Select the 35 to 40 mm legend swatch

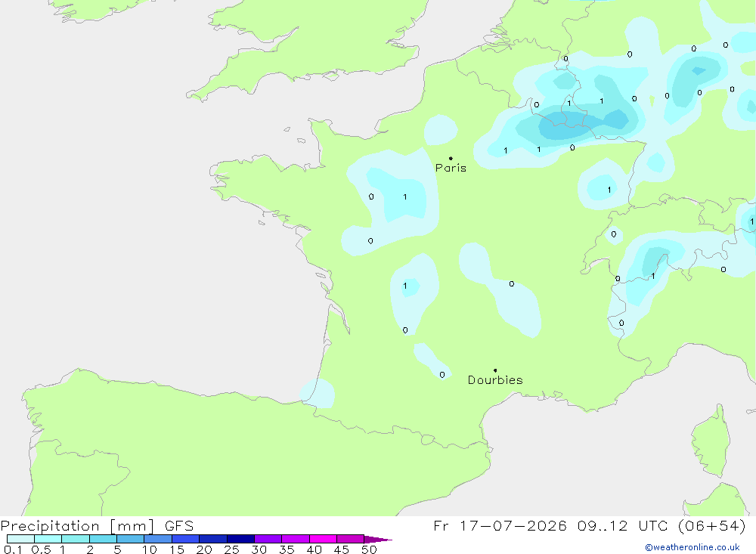pos(295,539)
